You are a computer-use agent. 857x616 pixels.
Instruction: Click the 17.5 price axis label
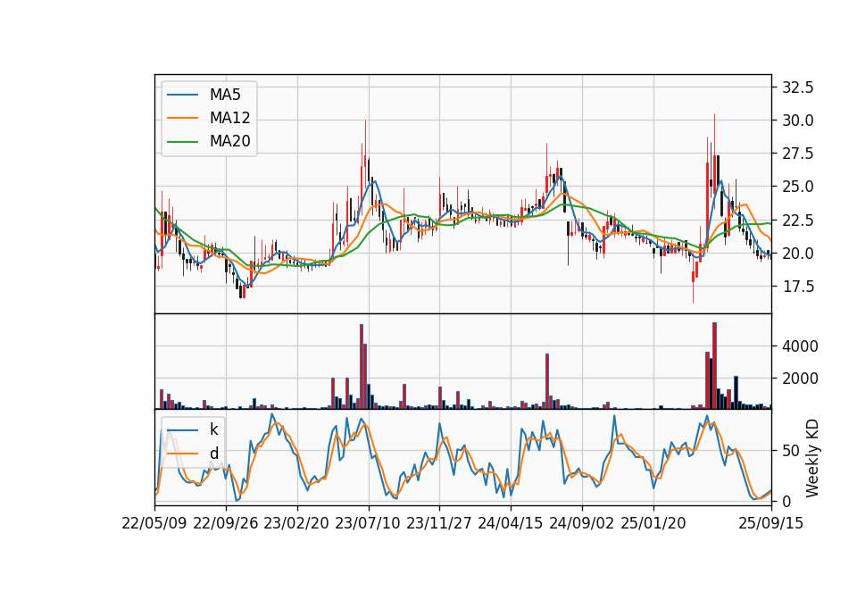[x=797, y=287]
